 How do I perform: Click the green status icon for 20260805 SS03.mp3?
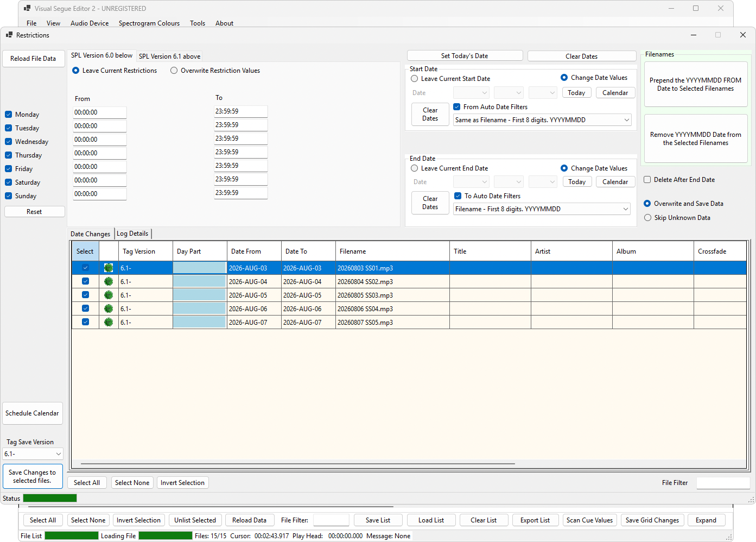109,295
